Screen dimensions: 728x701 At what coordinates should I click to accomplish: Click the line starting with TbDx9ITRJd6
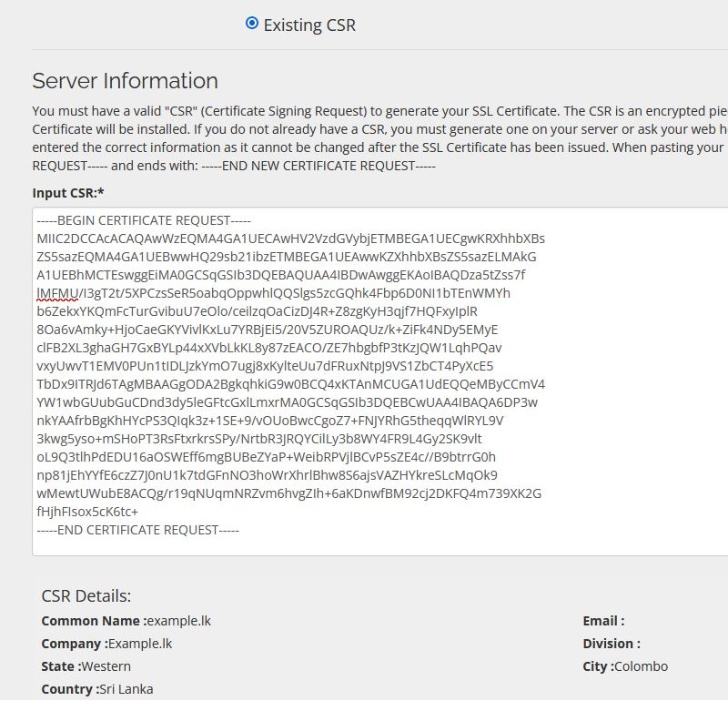click(290, 384)
